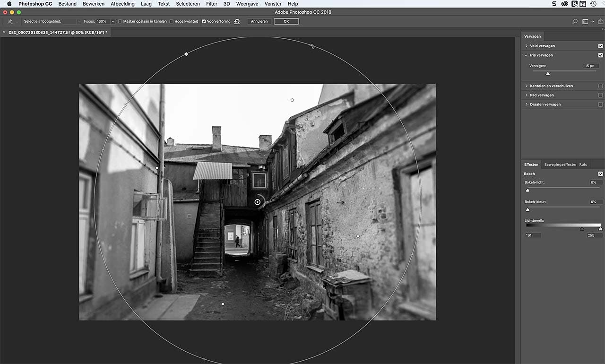
Task: Enable Hoge kwaliteit checkbox
Action: click(x=171, y=21)
